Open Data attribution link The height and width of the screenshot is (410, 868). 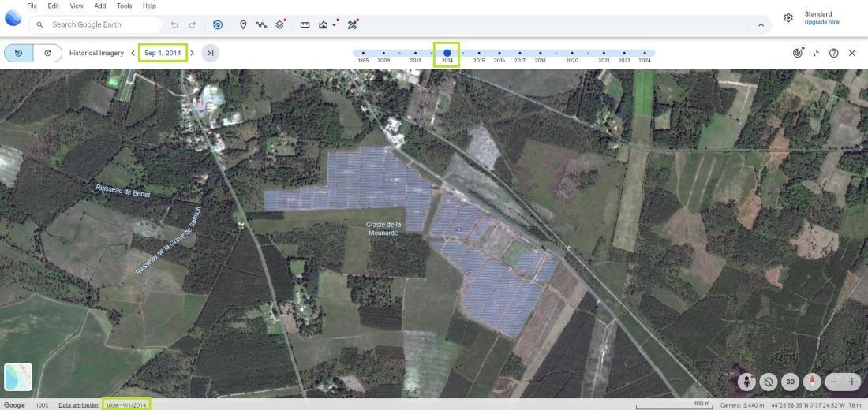[79, 405]
